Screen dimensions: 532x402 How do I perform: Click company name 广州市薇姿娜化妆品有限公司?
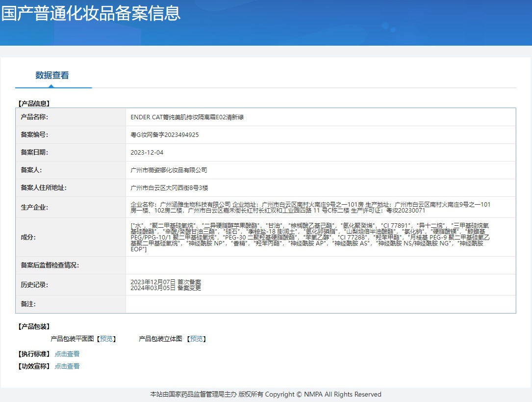[169, 170]
